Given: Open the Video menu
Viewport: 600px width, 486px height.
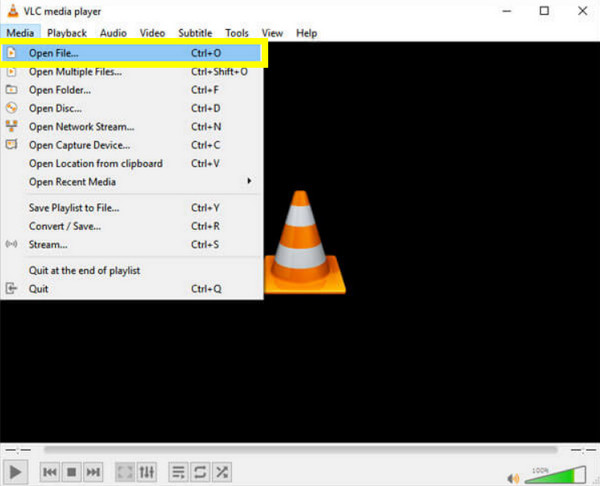Looking at the screenshot, I should click(152, 33).
